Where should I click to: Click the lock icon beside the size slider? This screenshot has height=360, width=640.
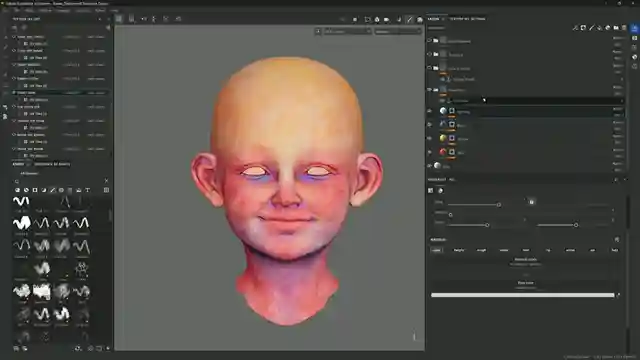[531, 202]
